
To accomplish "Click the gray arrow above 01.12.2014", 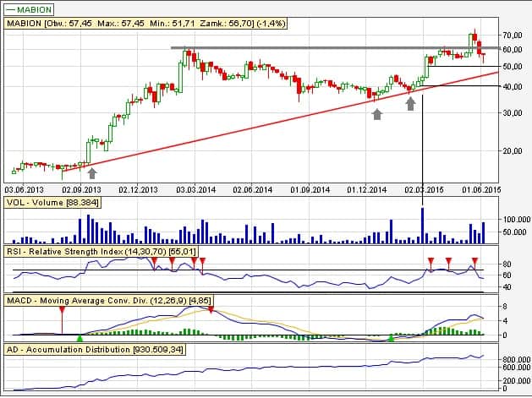I will coord(377,113).
